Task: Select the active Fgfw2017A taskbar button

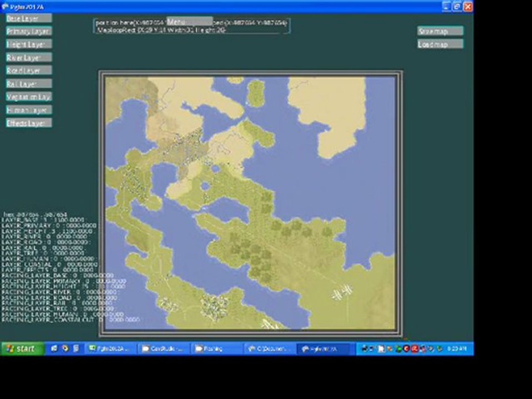Action: [323, 349]
